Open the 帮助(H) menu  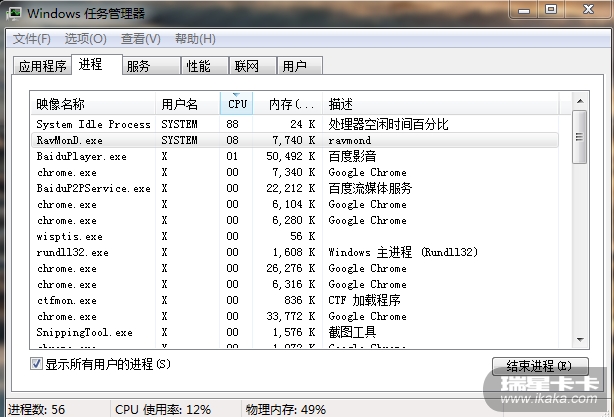(x=195, y=39)
